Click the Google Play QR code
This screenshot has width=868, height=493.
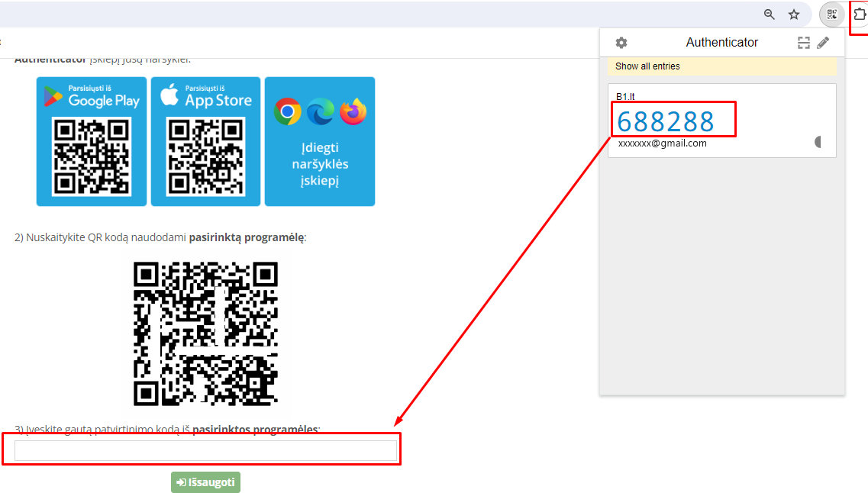(x=92, y=156)
